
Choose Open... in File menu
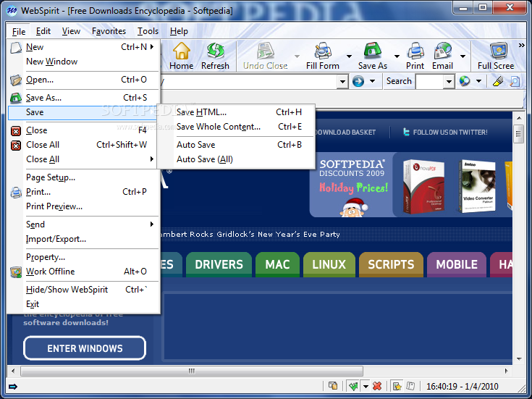[x=83, y=80]
